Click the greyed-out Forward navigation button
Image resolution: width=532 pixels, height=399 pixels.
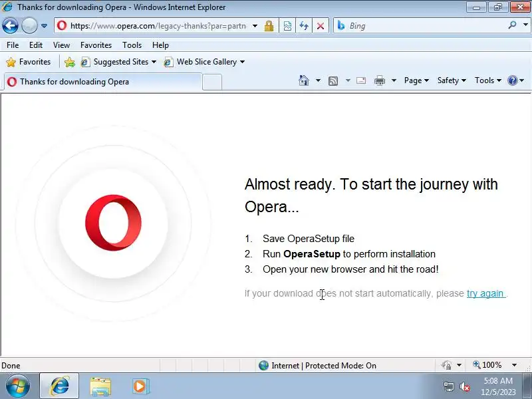[29, 25]
